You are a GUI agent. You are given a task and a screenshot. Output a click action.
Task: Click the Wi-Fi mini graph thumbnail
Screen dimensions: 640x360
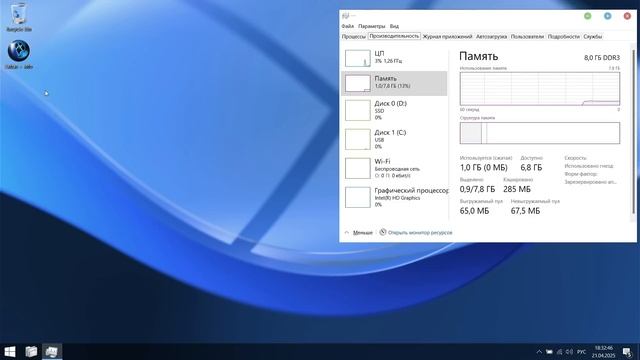358,169
